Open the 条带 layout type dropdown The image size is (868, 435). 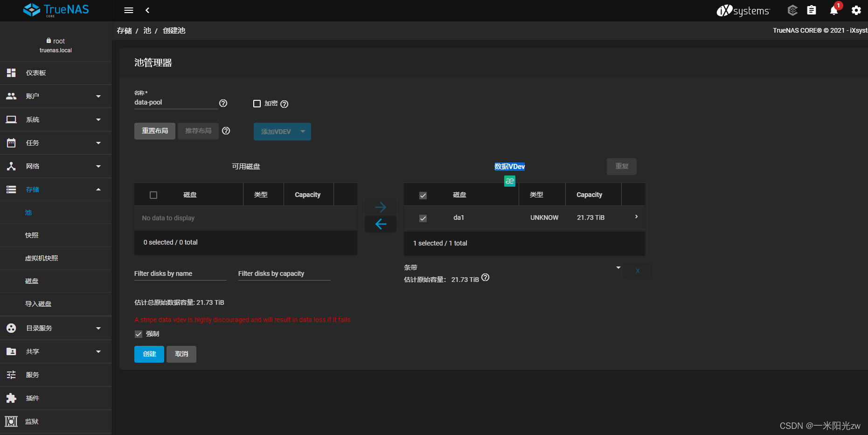(x=512, y=268)
